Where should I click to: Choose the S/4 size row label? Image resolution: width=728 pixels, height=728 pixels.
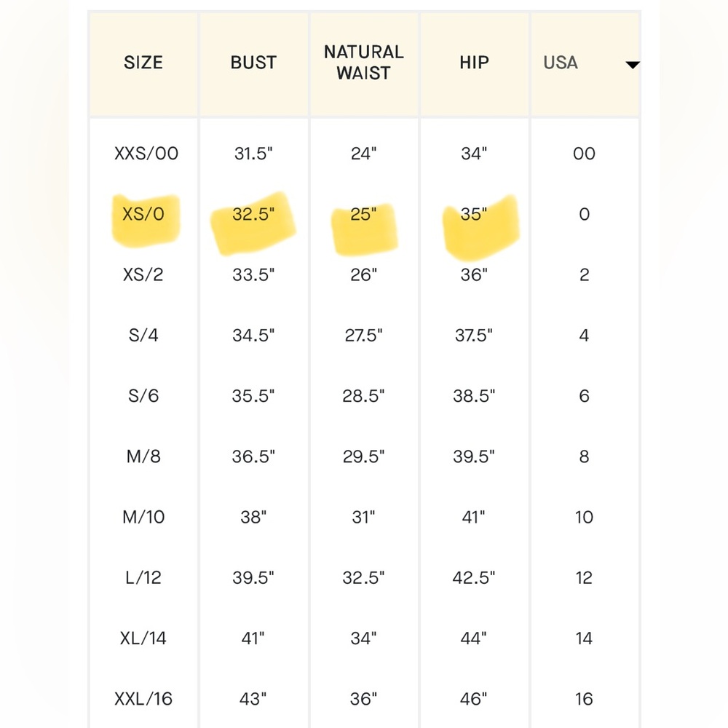(x=143, y=335)
